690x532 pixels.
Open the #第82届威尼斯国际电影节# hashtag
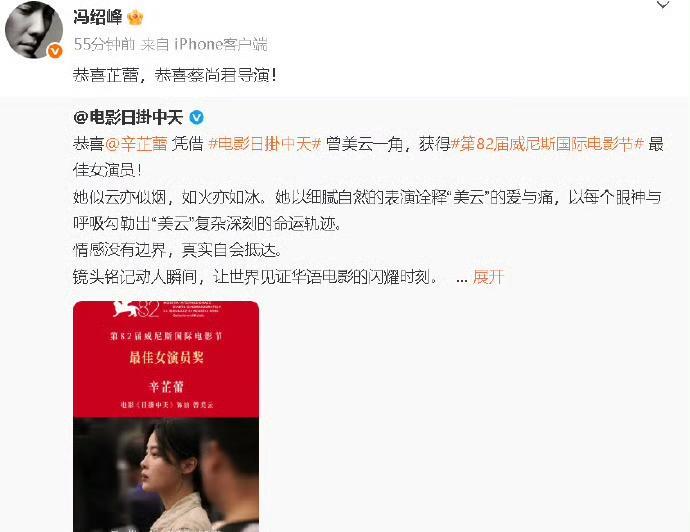548,144
